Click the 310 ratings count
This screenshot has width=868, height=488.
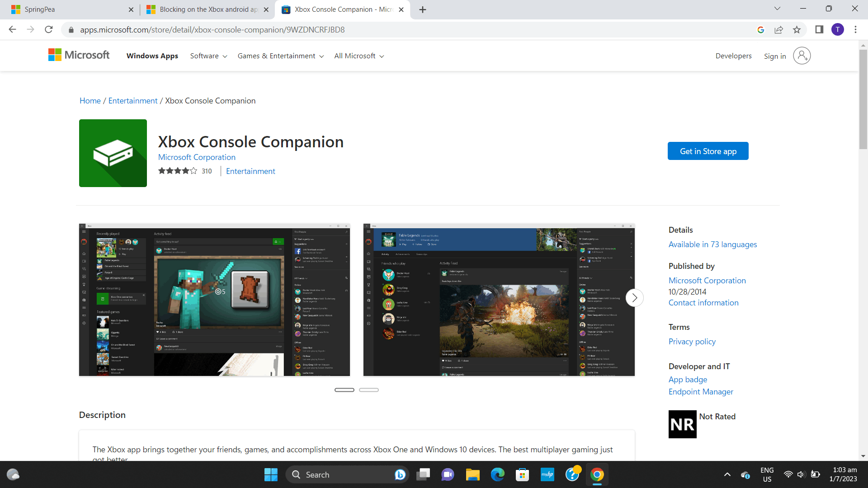click(207, 171)
